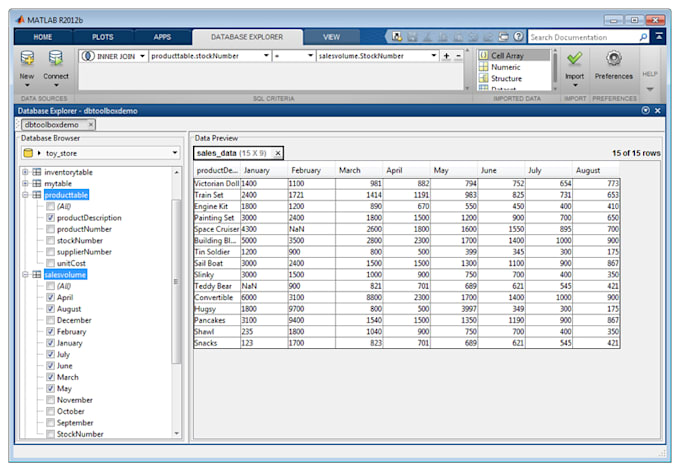The image size is (680, 472).
Task: Open Preferences gear icon
Action: [x=614, y=59]
